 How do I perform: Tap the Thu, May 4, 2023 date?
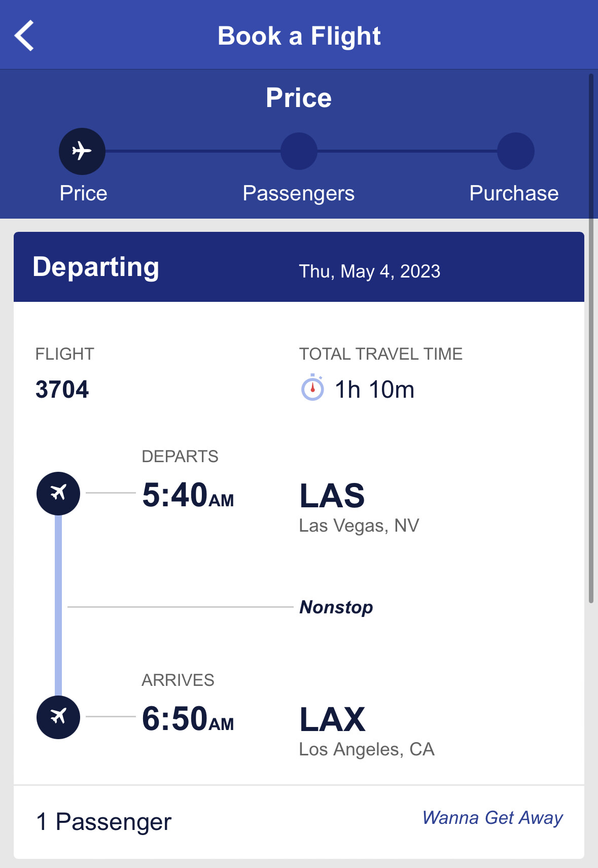point(369,271)
